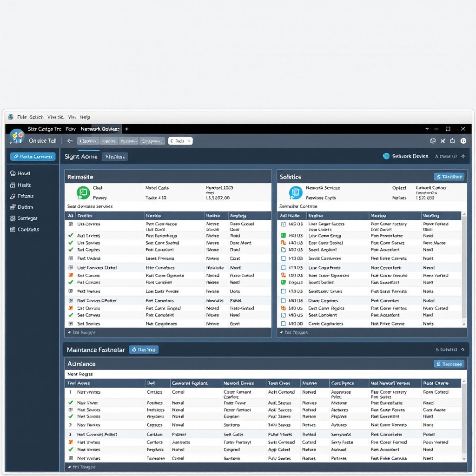The image size is (476, 476).
Task: Tick the checkbox on Sreeit Carvunces row
Action: tap(283, 258)
